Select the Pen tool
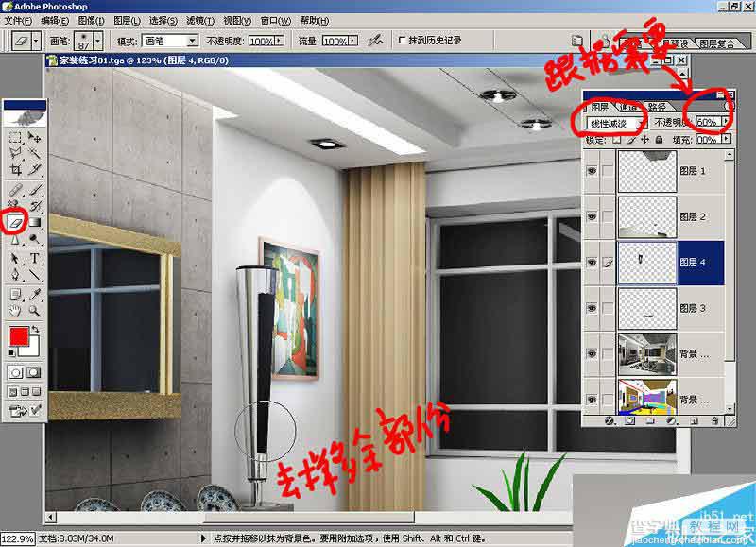 coord(15,275)
